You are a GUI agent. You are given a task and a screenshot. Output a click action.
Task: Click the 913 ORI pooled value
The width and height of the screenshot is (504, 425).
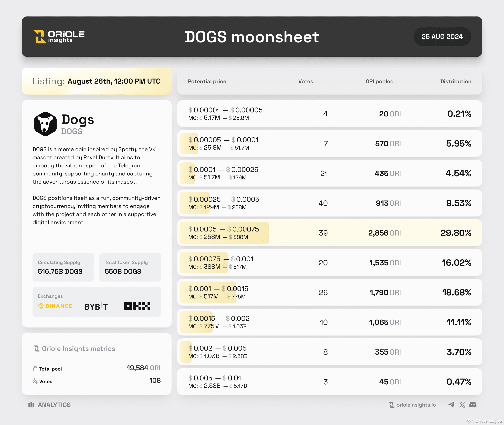tap(388, 203)
